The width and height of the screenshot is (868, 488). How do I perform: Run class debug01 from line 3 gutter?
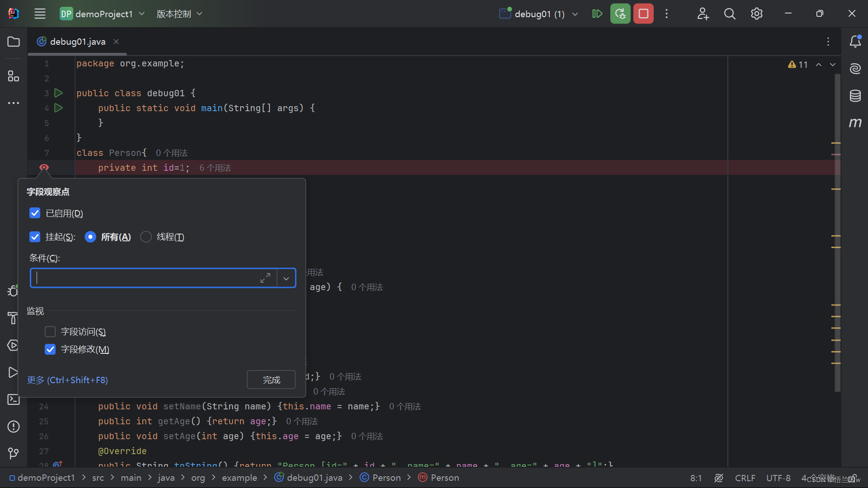pyautogui.click(x=58, y=93)
